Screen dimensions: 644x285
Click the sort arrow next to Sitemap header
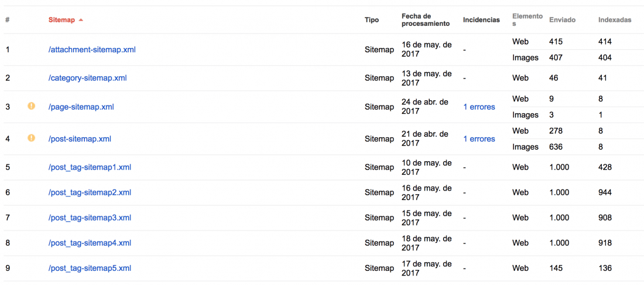(x=81, y=20)
